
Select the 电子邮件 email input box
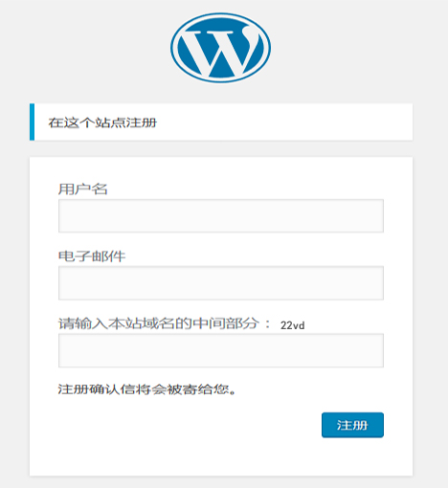point(221,283)
